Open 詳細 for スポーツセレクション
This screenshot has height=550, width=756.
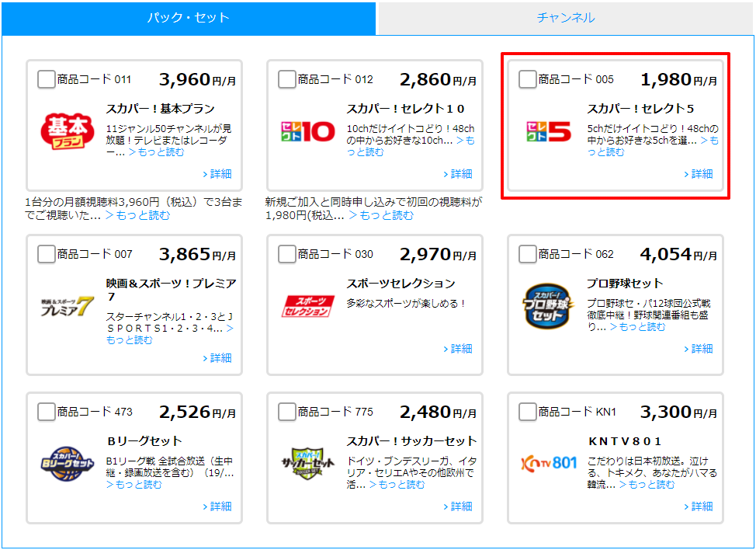[458, 348]
